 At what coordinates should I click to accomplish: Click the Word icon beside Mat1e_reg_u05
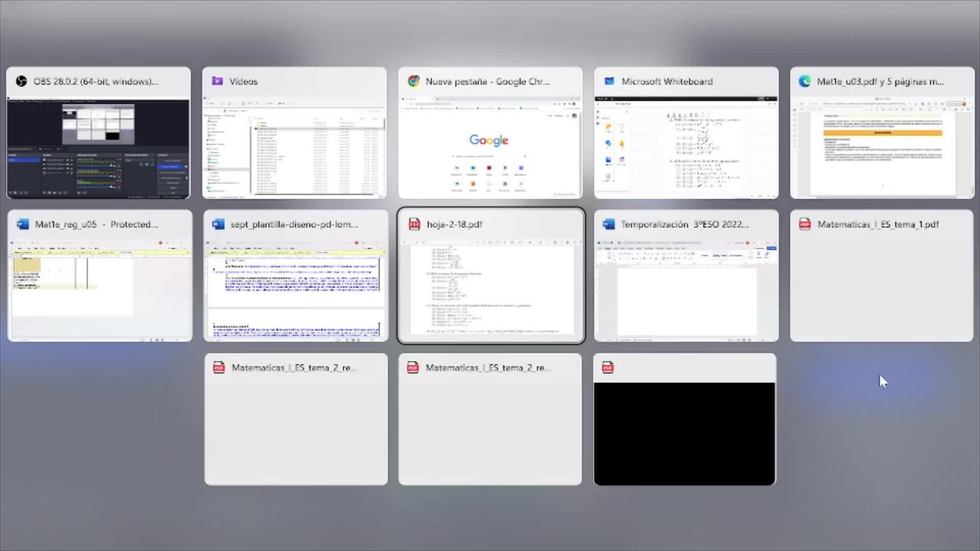(22, 224)
